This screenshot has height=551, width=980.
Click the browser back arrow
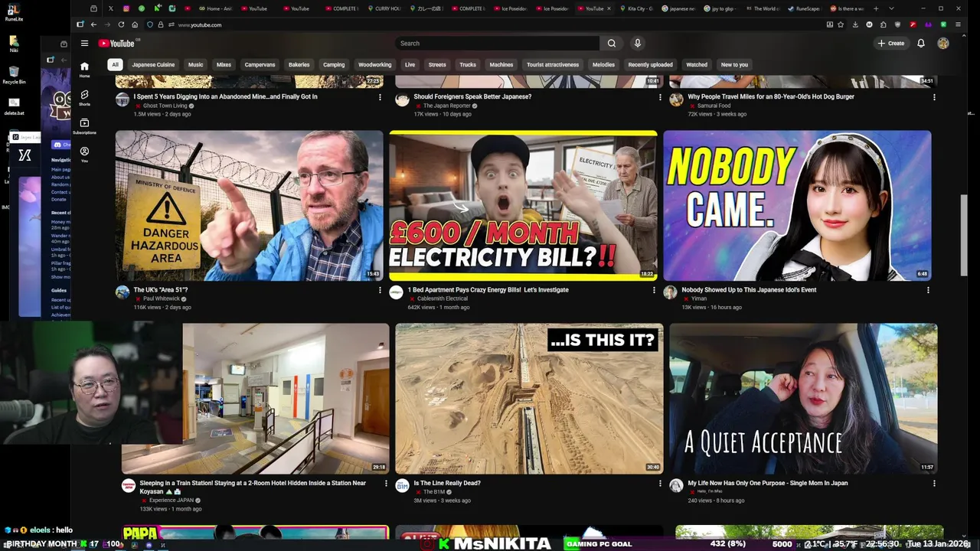click(x=93, y=24)
